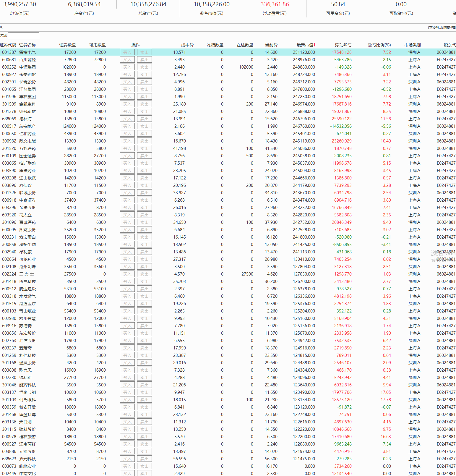Click 买入 button for 恒尚节能
Screen dimensions: 456x476
(x=127, y=392)
